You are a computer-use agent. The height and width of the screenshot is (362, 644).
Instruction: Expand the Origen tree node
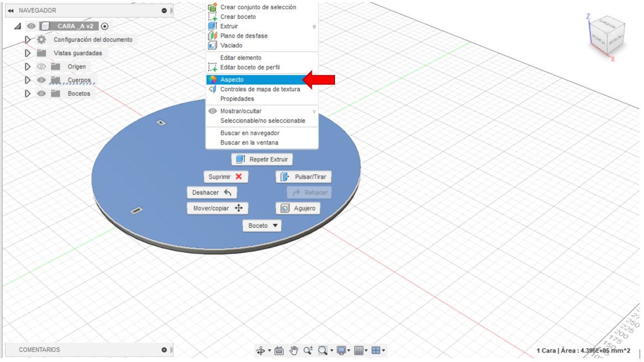pyautogui.click(x=28, y=66)
